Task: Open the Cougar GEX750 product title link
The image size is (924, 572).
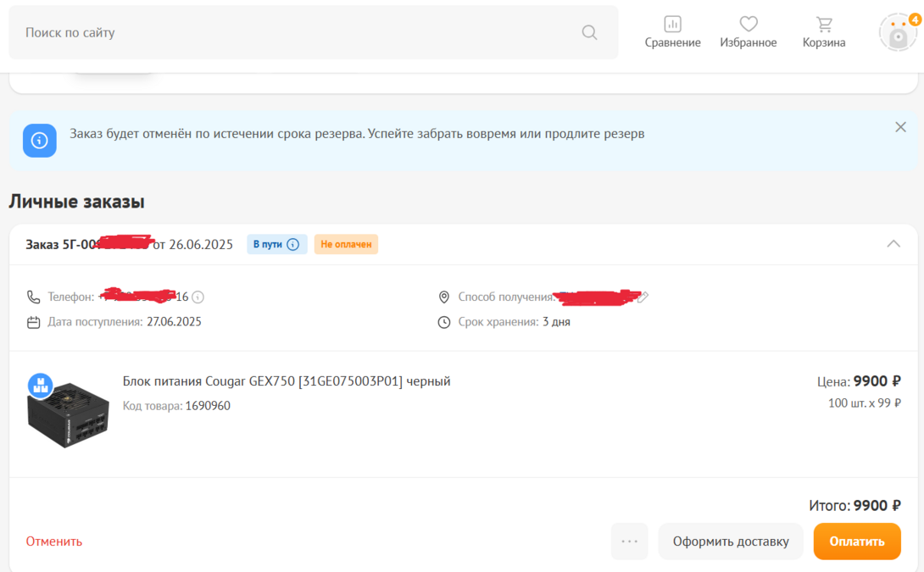Action: pyautogui.click(x=287, y=381)
